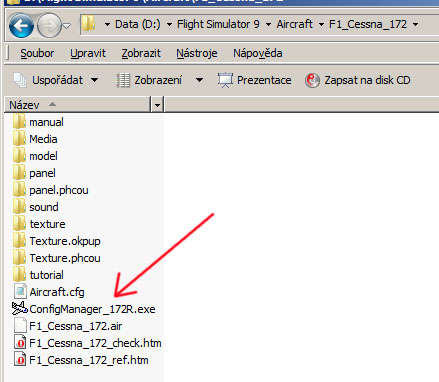Select the file name F1_Cessna_172.air
Screen dimensions: 439x382
pos(76,326)
